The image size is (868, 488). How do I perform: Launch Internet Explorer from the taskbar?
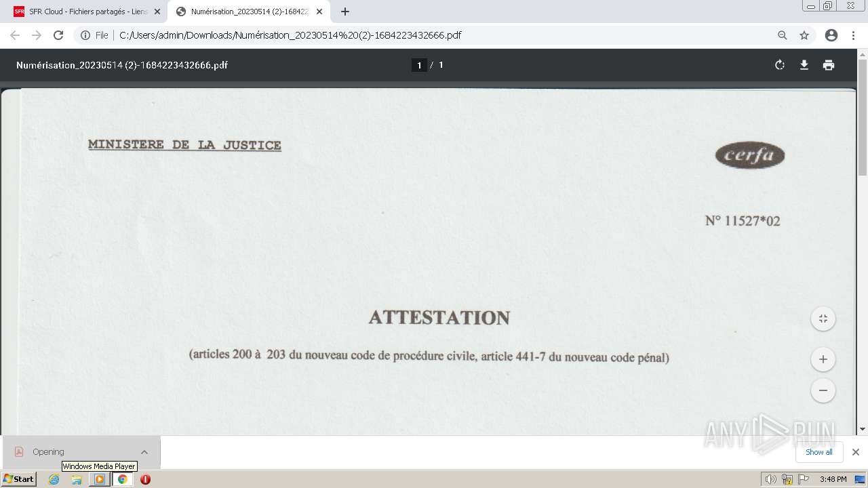pos(54,479)
